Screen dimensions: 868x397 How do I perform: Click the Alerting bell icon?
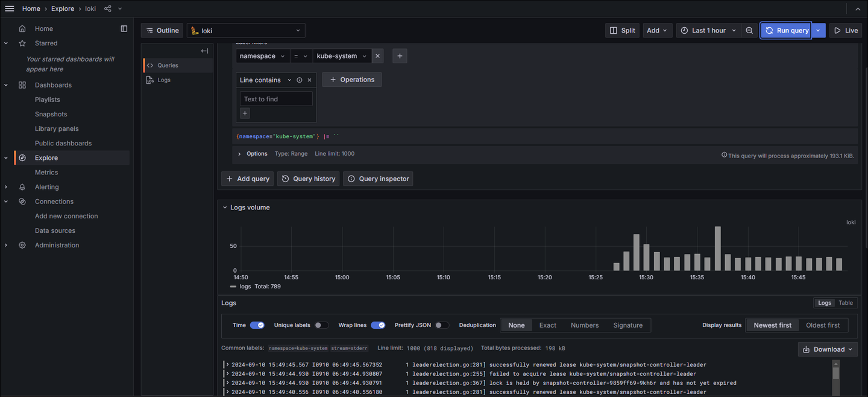click(22, 187)
